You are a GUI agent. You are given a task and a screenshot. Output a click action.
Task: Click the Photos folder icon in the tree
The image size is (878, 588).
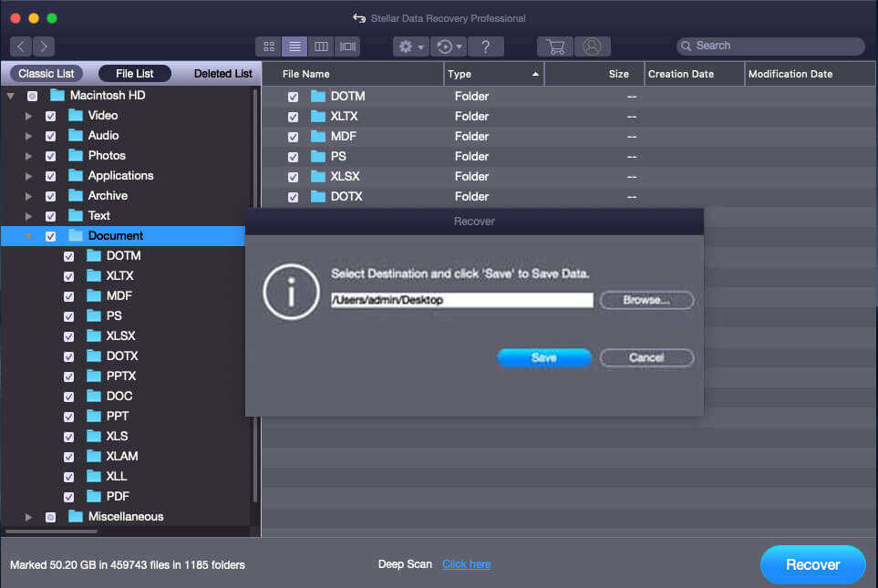pyautogui.click(x=75, y=155)
